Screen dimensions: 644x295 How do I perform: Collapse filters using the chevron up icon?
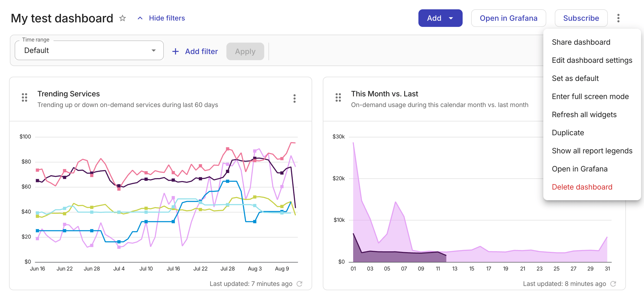click(140, 18)
